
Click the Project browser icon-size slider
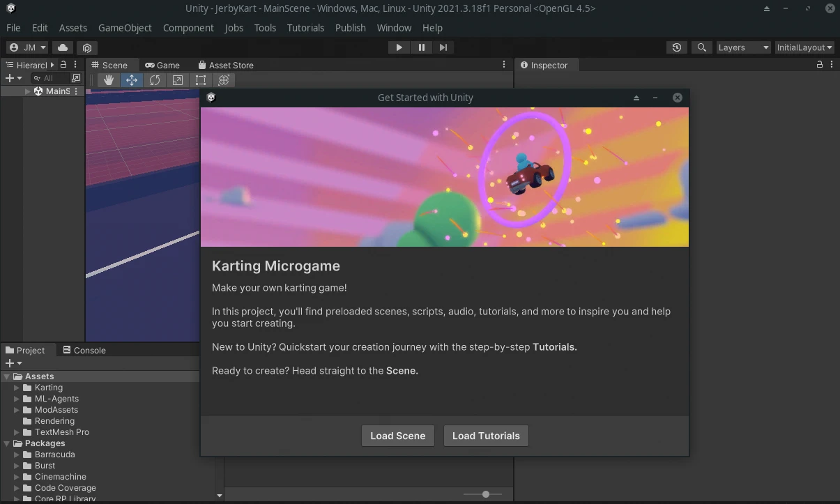pos(483,494)
